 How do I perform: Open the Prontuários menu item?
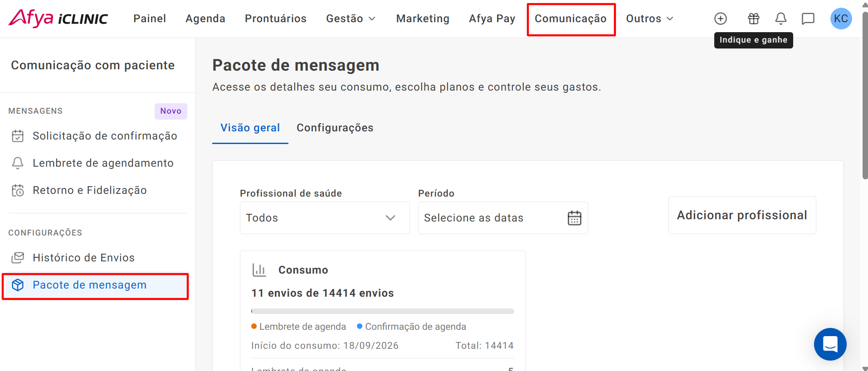pyautogui.click(x=275, y=19)
